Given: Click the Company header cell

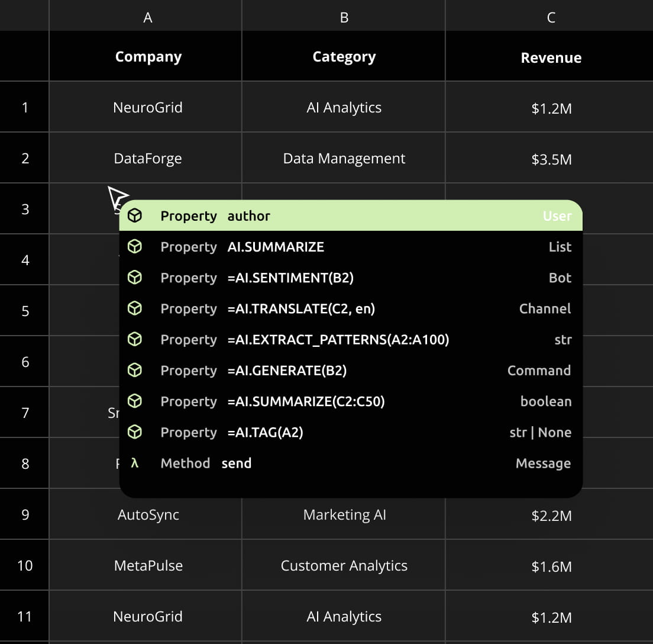Looking at the screenshot, I should click(x=146, y=56).
